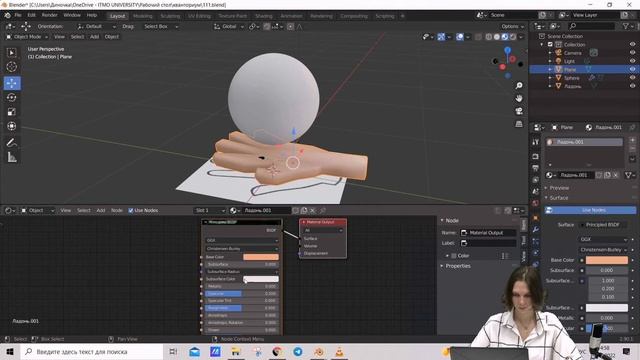Switch perspective/orthographic grid icon
Screen dimensions: 640x360
pyautogui.click(x=519, y=124)
